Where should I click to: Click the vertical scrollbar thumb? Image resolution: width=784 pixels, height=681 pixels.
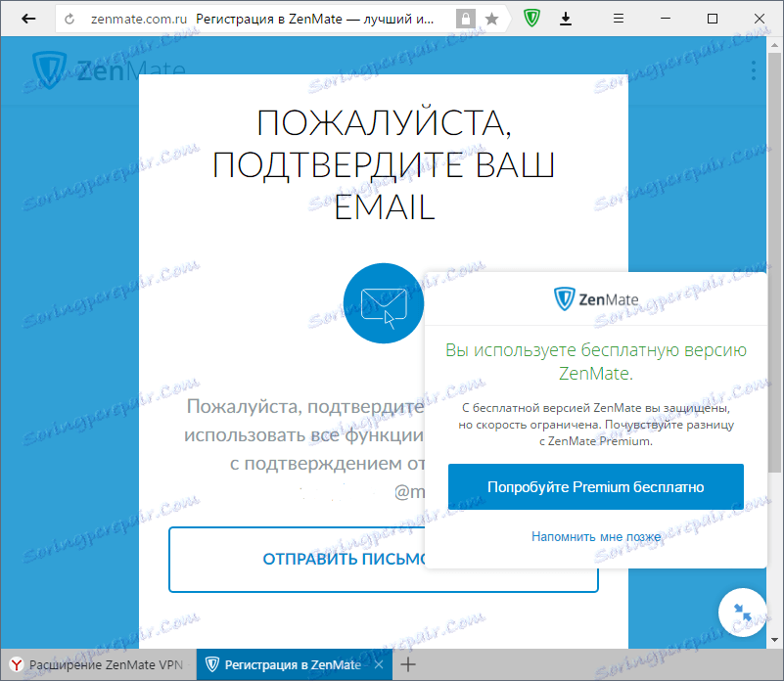pos(774,262)
